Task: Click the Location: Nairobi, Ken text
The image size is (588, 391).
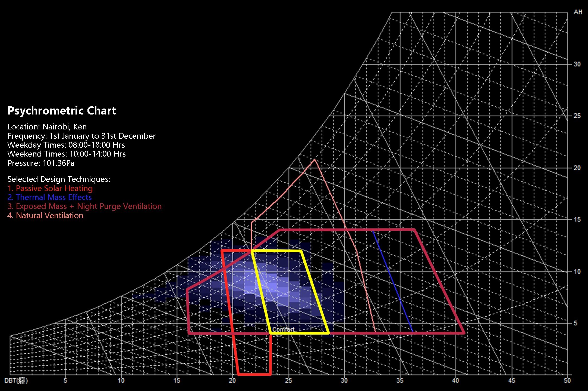Action: tap(47, 127)
